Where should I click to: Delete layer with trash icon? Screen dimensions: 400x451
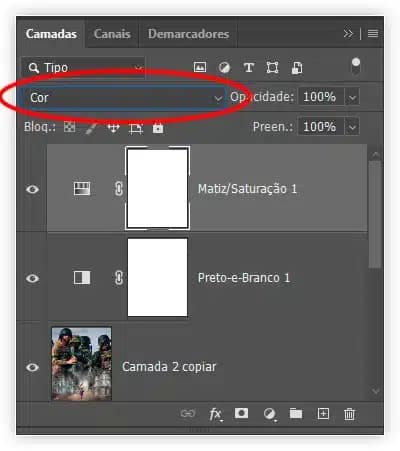pyautogui.click(x=349, y=414)
